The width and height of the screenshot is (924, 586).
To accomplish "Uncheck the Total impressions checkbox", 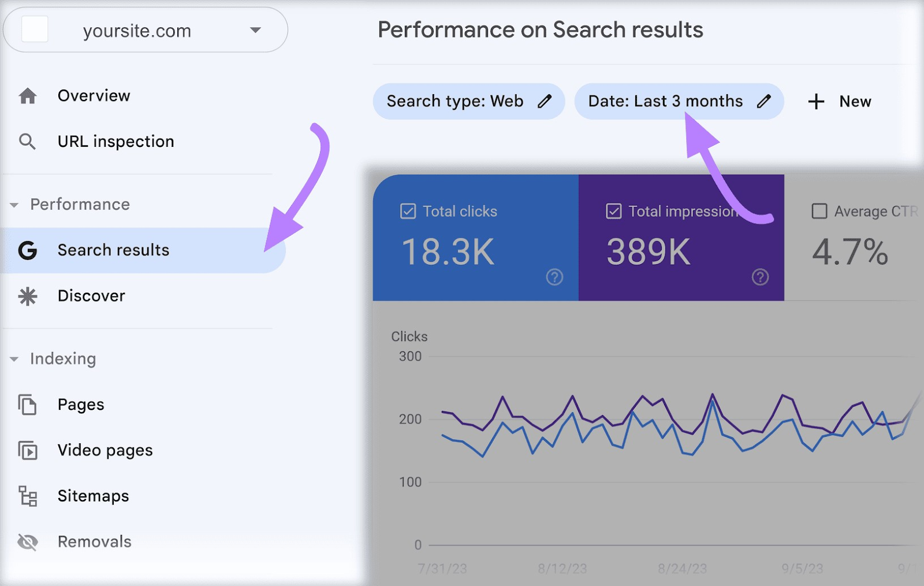I will click(613, 212).
